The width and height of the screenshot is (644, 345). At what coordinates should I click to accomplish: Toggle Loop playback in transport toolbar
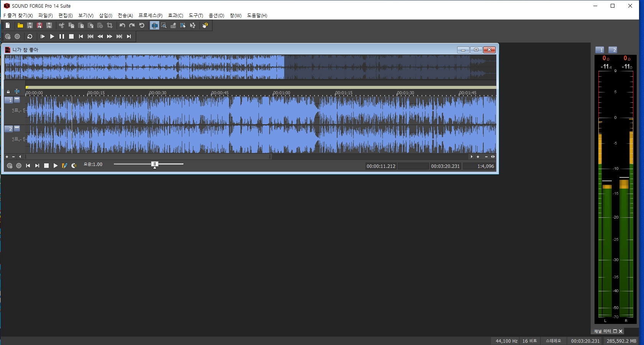click(x=30, y=36)
